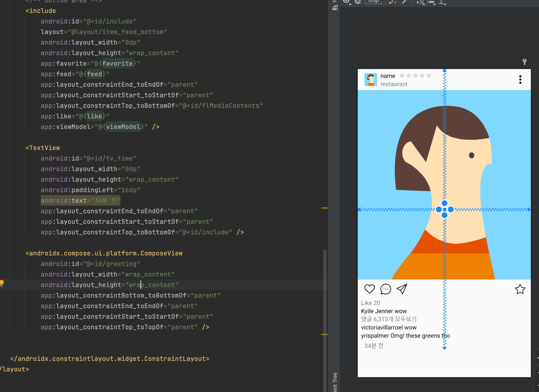Viewport: 539px width, 392px height.
Task: Click the yellow lightbulb quick-fix icon
Action: pos(2,283)
